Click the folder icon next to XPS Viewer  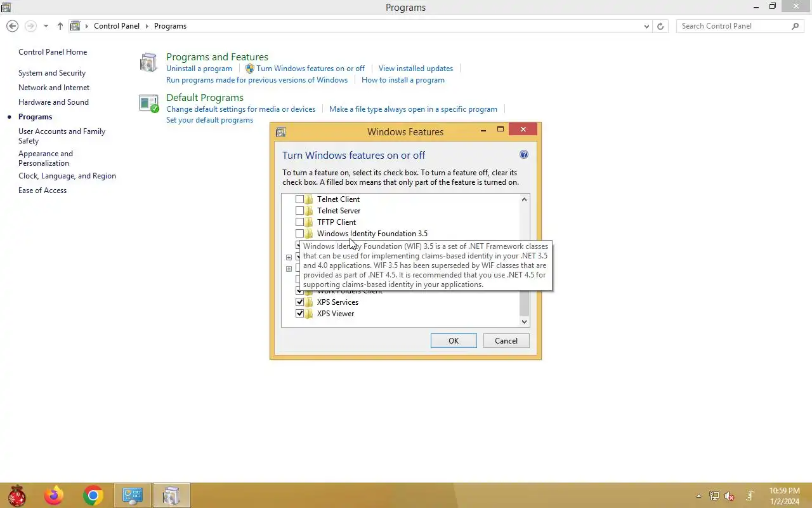pos(310,314)
